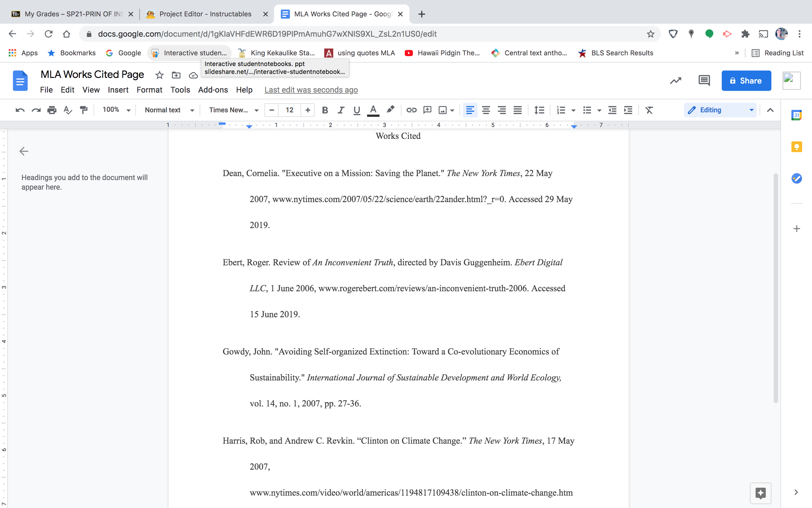Open the text color picker
812x508 pixels.
[373, 110]
